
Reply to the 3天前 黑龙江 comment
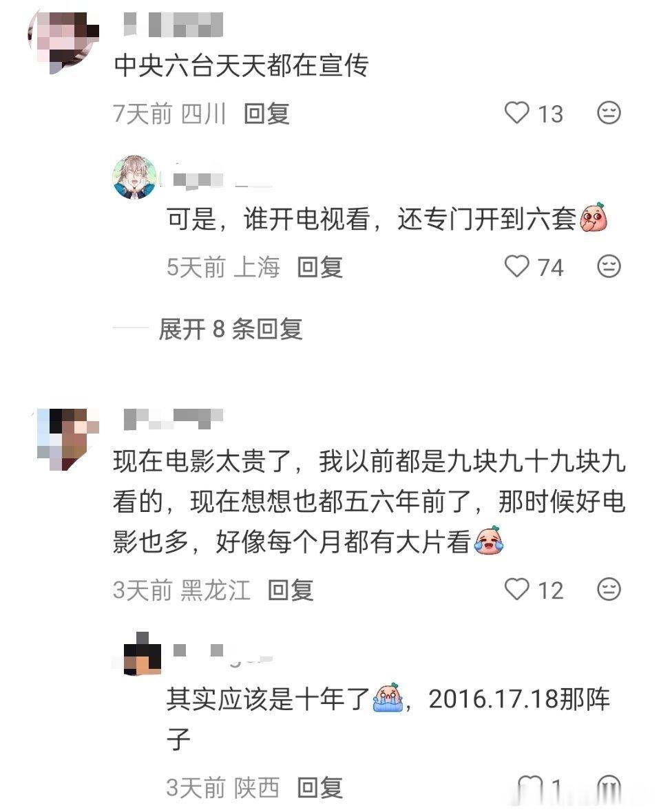291,590
